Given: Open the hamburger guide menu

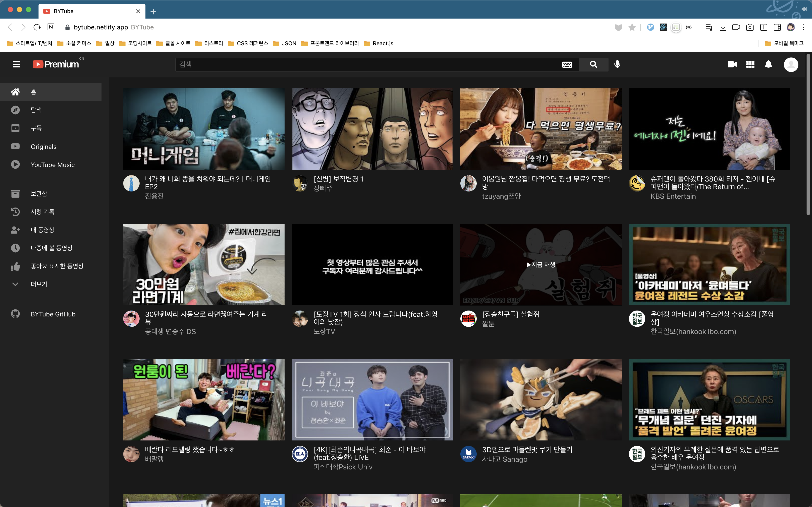Looking at the screenshot, I should [x=16, y=64].
